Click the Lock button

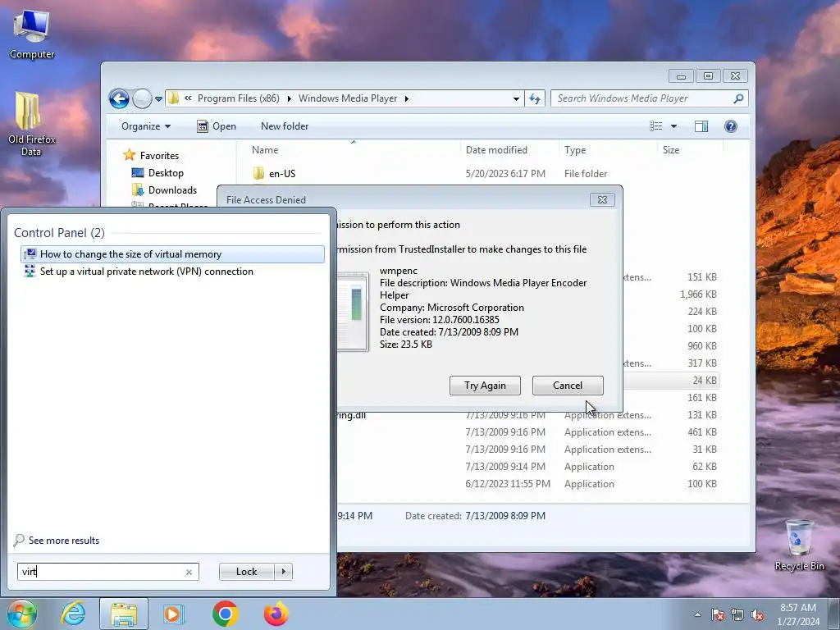(246, 572)
